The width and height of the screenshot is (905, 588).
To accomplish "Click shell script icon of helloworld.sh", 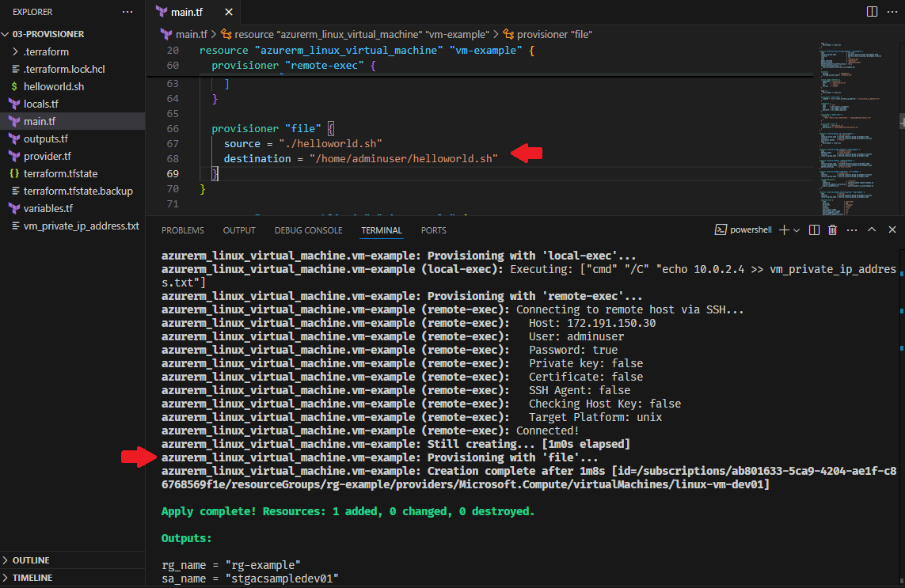I will [x=14, y=86].
